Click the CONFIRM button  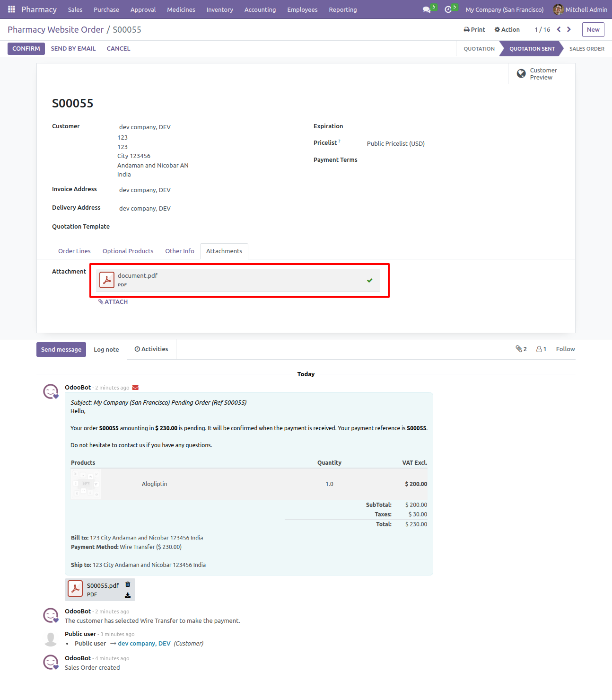(26, 49)
